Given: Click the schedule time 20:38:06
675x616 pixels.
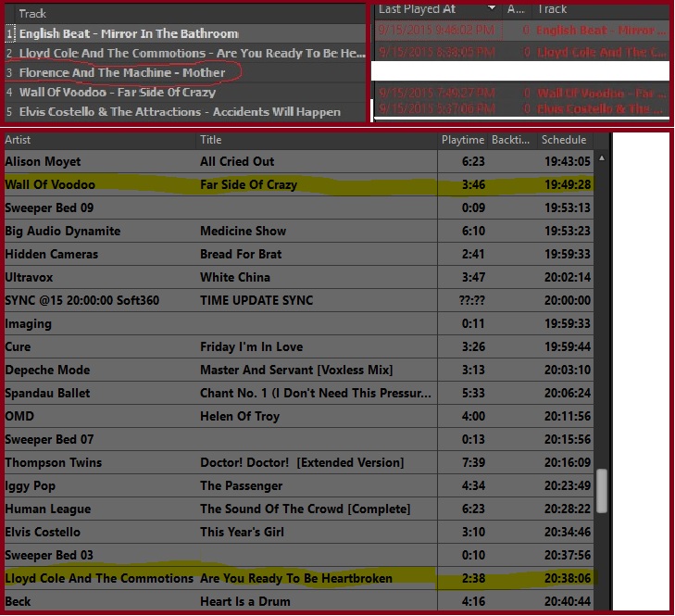Looking at the screenshot, I should (568, 579).
